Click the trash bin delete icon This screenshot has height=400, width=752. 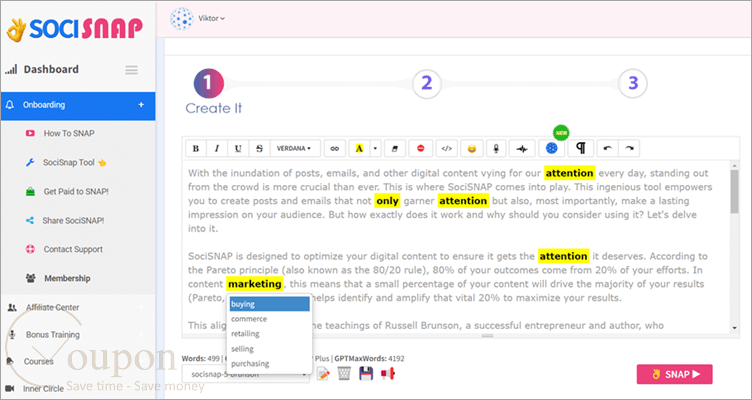coord(344,373)
